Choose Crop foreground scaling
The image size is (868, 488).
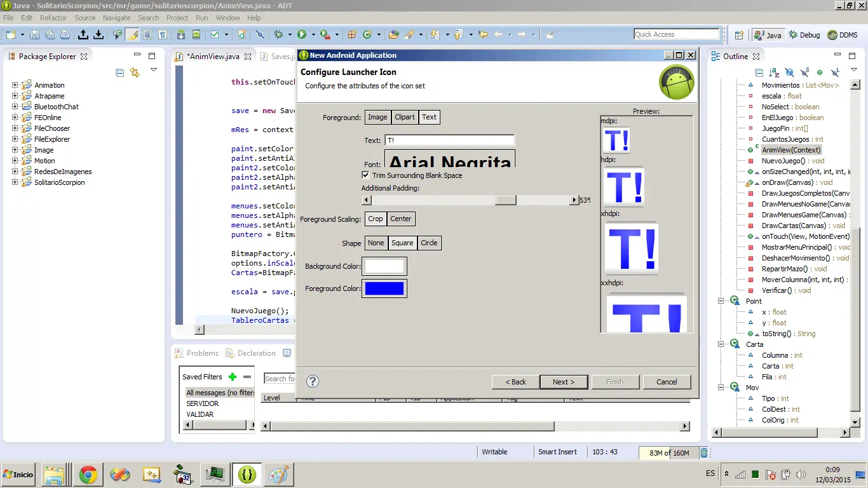pos(376,219)
